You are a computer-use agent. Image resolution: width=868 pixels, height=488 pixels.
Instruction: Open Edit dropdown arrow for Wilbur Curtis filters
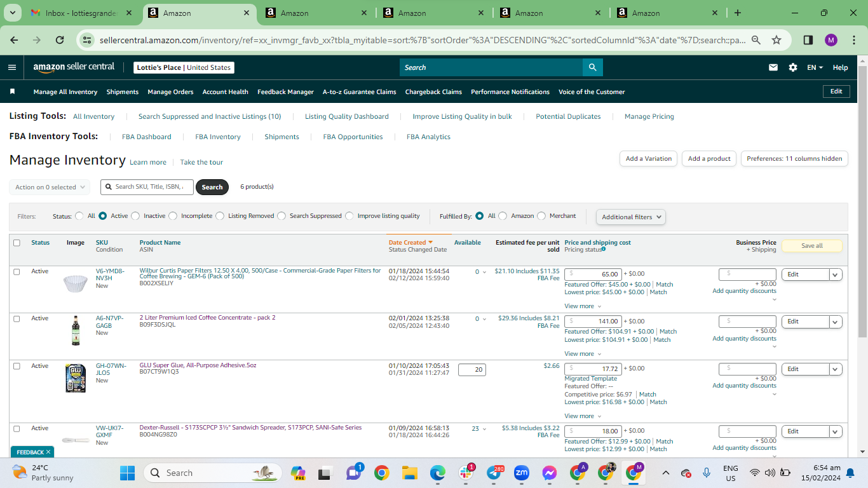[836, 274]
